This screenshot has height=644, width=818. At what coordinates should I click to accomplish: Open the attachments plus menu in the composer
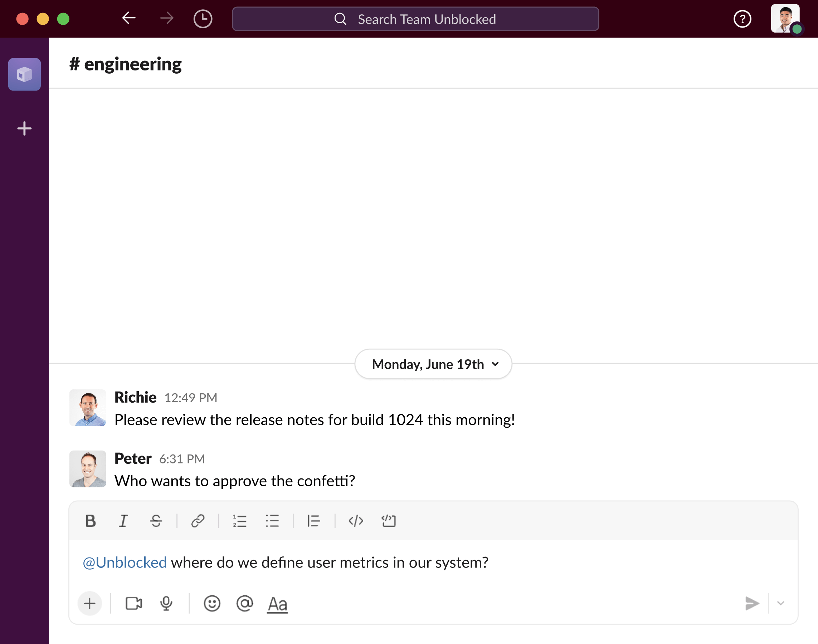pos(89,603)
